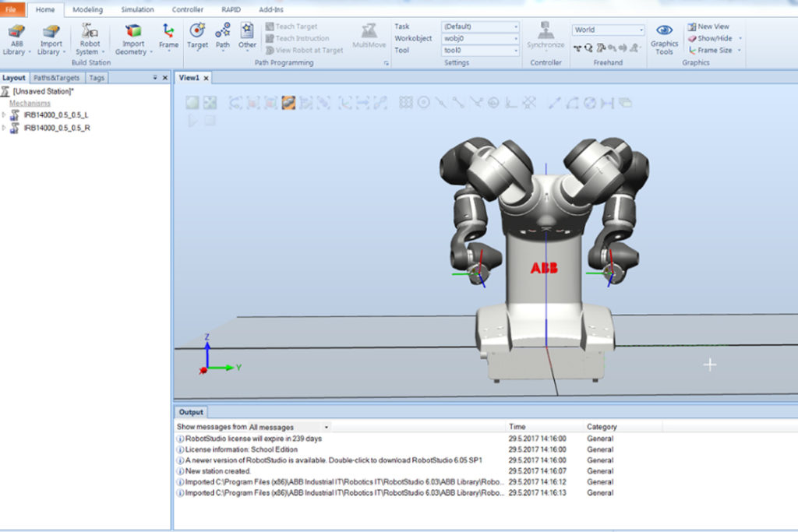Screen dimensions: 798x532
Task: Toggle Body Selection level
Action: [x=270, y=103]
